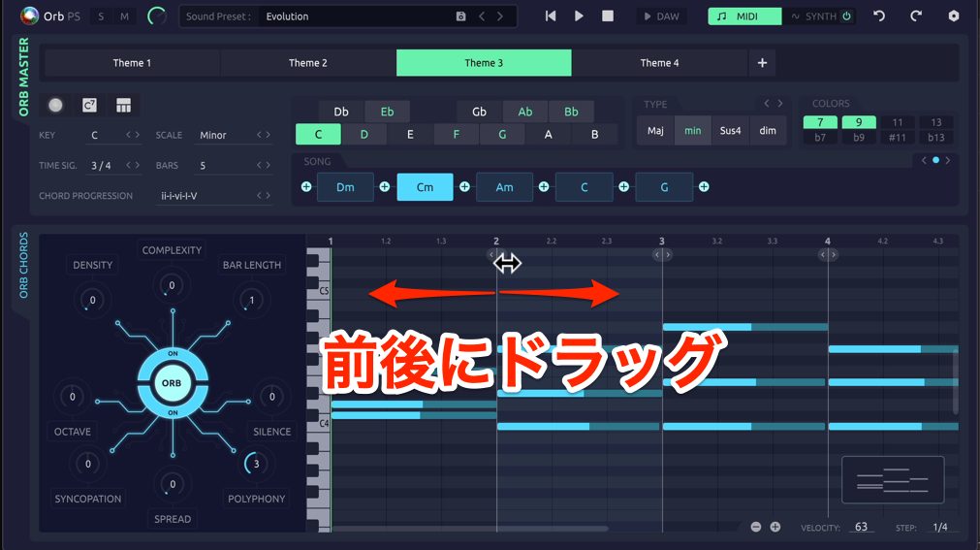Redo the last action

pyautogui.click(x=916, y=16)
